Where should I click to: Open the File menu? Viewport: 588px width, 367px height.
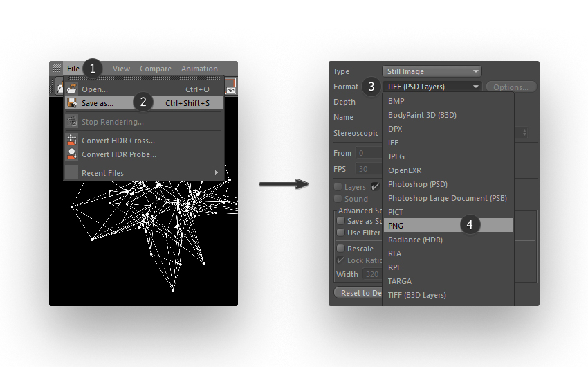coord(73,69)
